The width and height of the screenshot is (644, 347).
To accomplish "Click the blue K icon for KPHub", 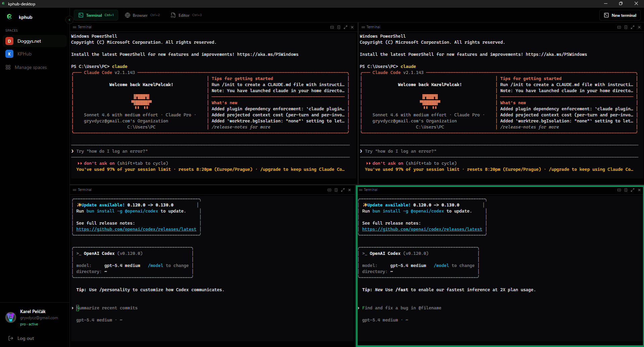I will [9, 54].
